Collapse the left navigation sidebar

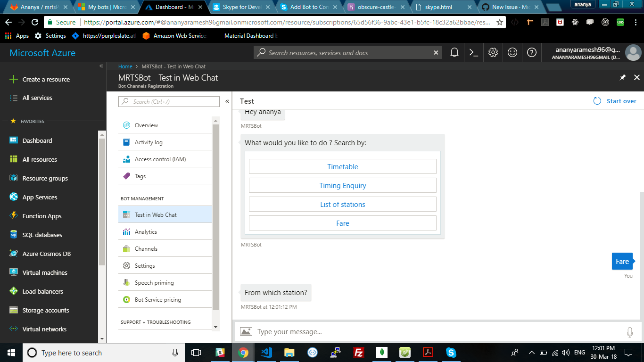pos(101,66)
